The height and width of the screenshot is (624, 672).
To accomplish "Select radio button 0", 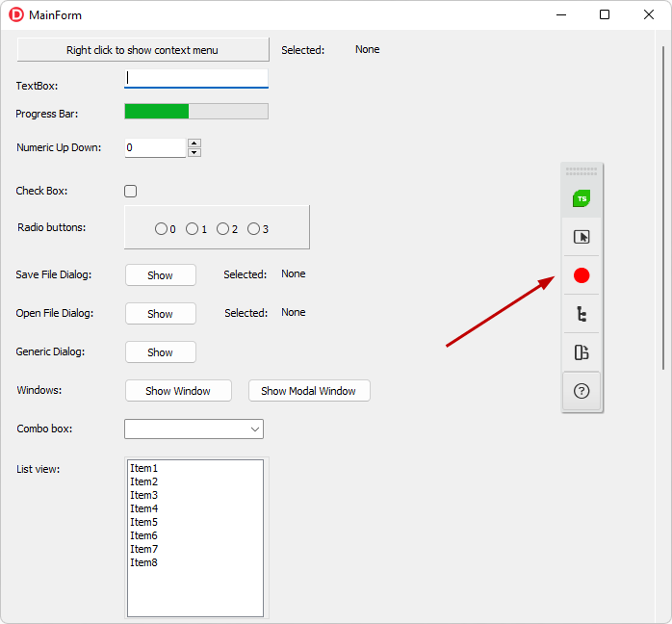I will point(161,229).
